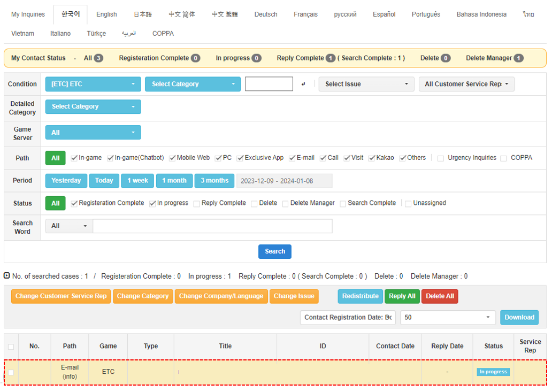
Task: Uncheck the Mobile Web checkbox
Action: [172, 158]
